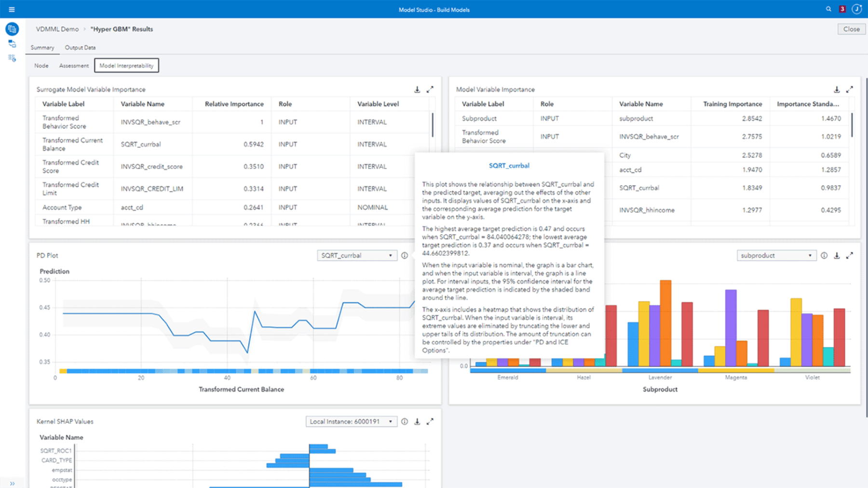
Task: Open the search panel
Action: [x=828, y=9]
